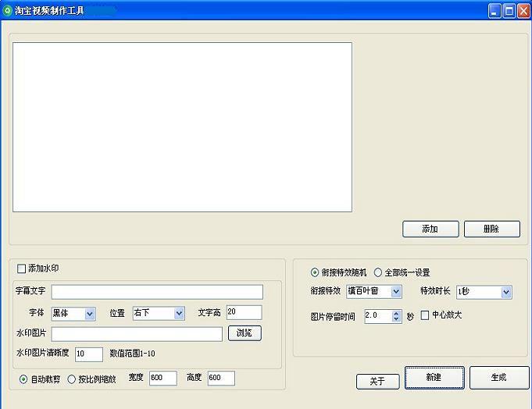This screenshot has height=409, width=532.
Task: Choose the 按比例缩放 radio button
Action: pos(72,379)
